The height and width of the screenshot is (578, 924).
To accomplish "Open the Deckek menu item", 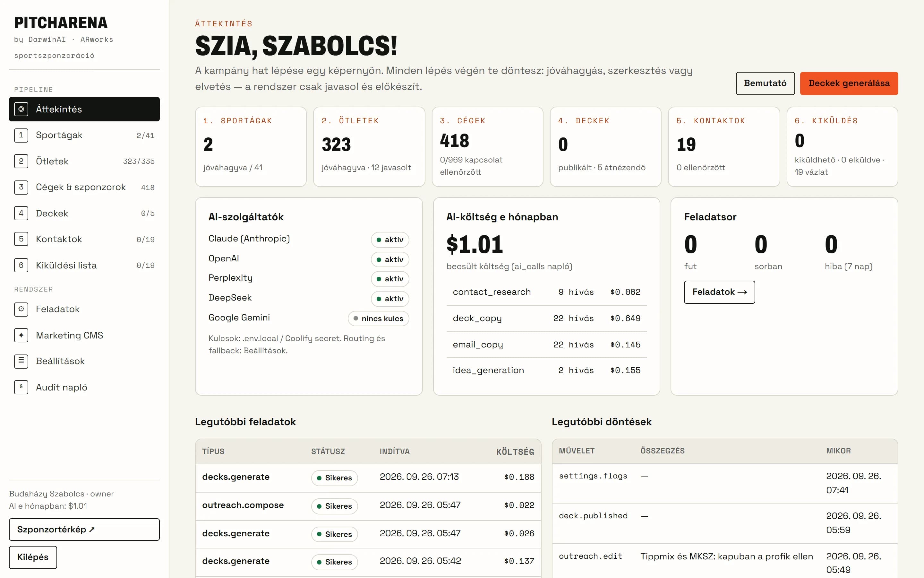I will 84,213.
